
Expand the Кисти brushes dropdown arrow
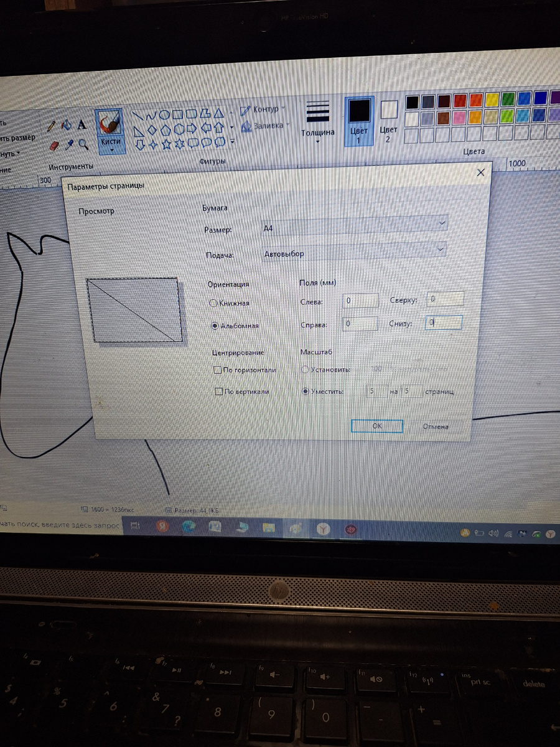click(x=112, y=150)
